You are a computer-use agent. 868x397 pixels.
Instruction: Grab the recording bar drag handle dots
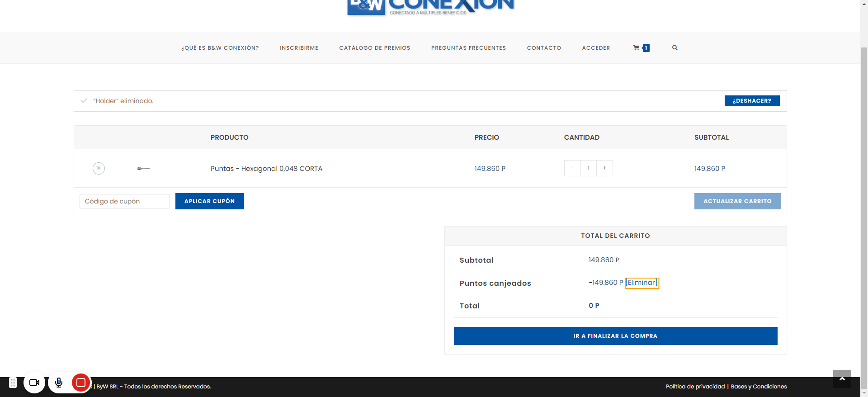click(13, 383)
